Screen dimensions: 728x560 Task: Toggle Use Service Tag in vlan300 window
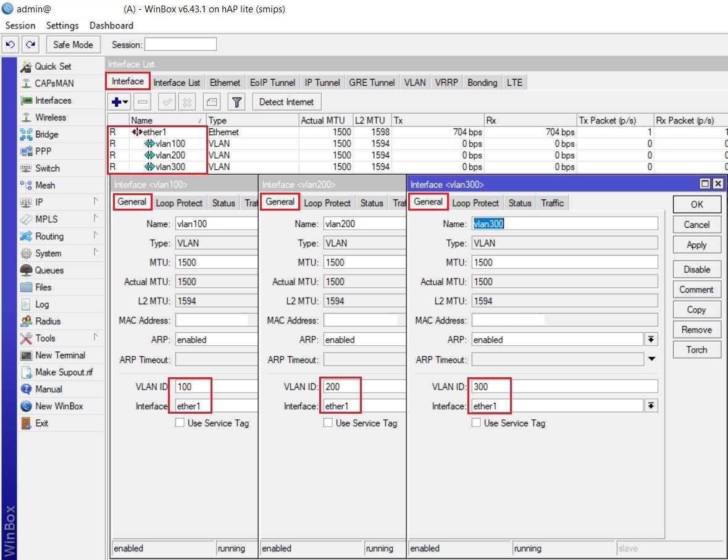tap(476, 423)
